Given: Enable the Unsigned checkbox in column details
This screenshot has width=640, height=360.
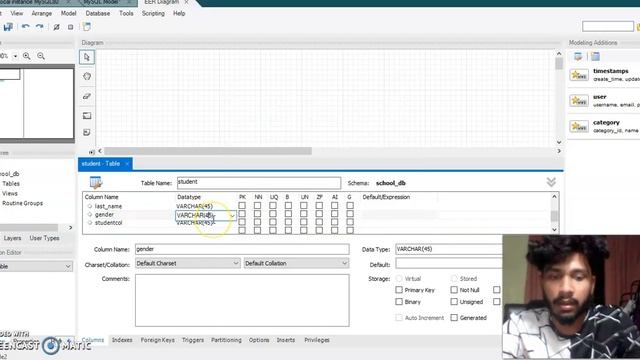Looking at the screenshot, I should (x=454, y=302).
